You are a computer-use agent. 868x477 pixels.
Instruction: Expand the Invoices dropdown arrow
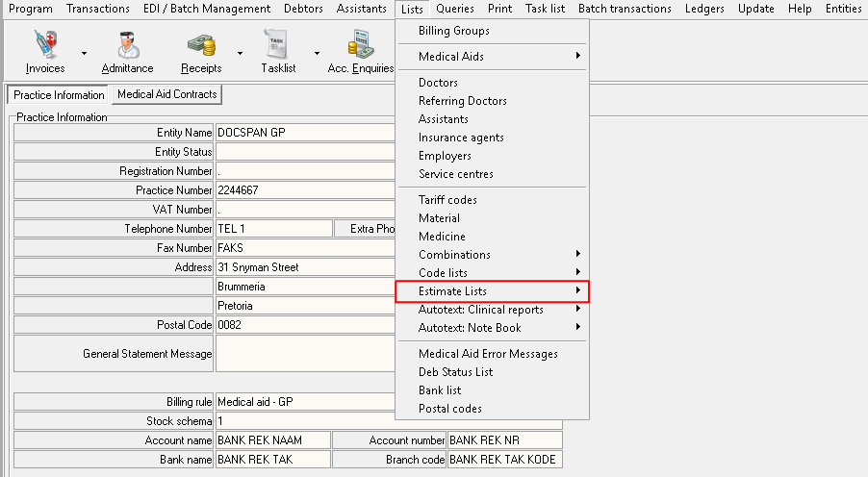coord(85,53)
